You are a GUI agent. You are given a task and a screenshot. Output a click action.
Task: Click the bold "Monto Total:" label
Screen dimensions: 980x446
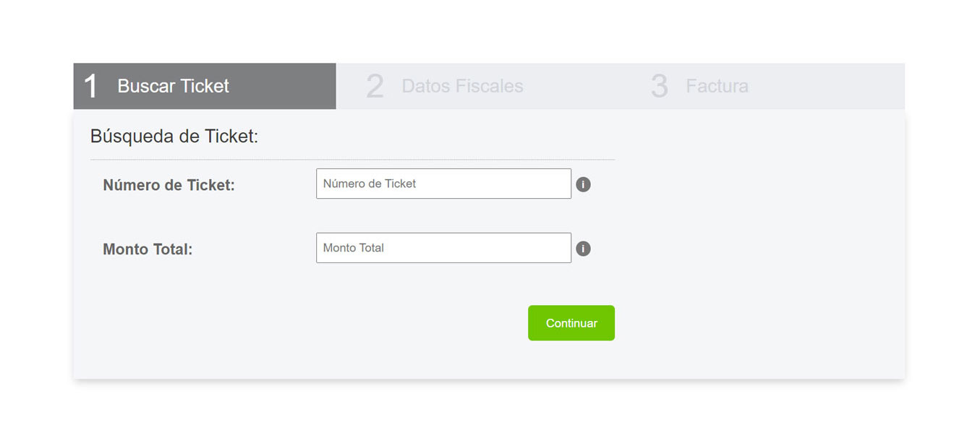pos(148,249)
